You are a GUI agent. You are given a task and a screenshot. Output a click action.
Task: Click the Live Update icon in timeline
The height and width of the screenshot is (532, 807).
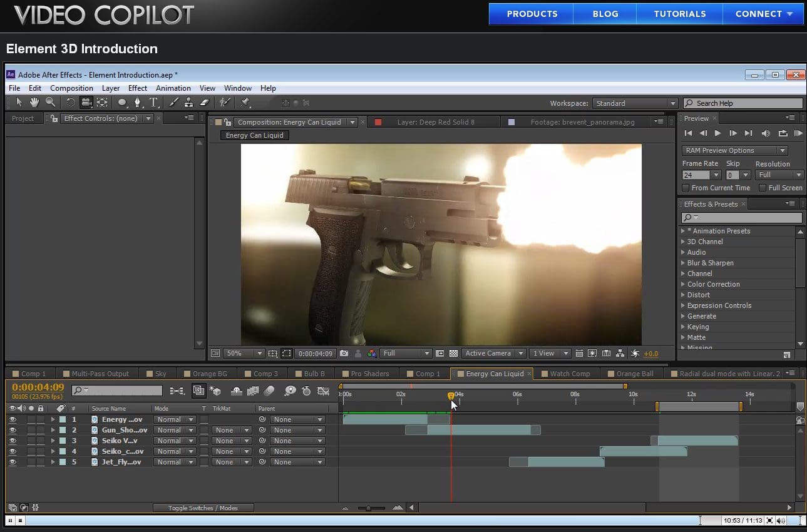point(199,391)
